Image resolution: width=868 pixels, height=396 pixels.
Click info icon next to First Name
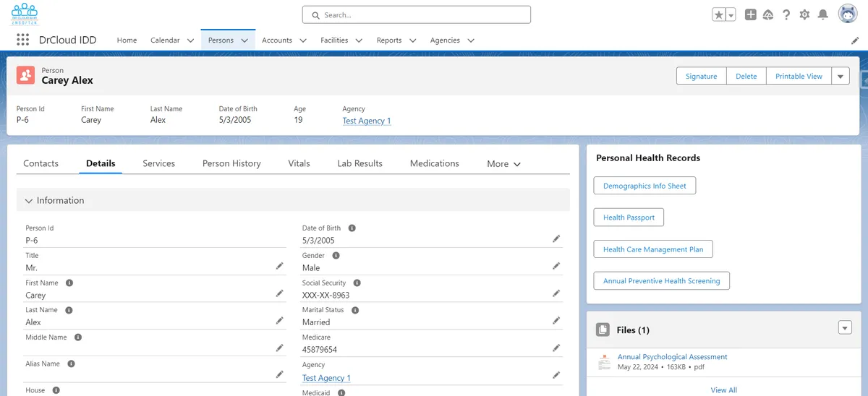point(69,283)
